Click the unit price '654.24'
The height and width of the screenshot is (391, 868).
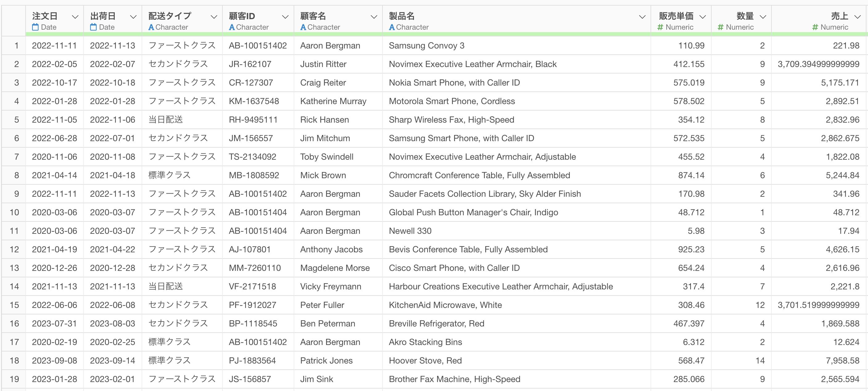pyautogui.click(x=691, y=268)
